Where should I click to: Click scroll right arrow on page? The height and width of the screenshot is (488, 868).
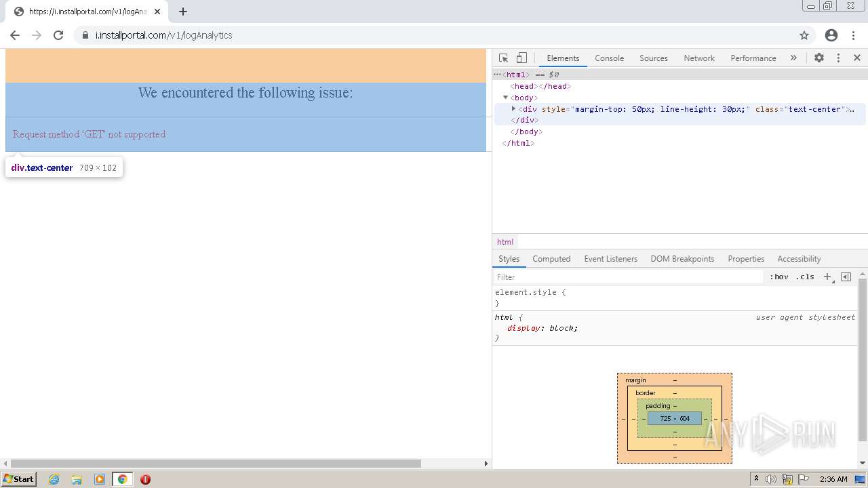point(486,464)
